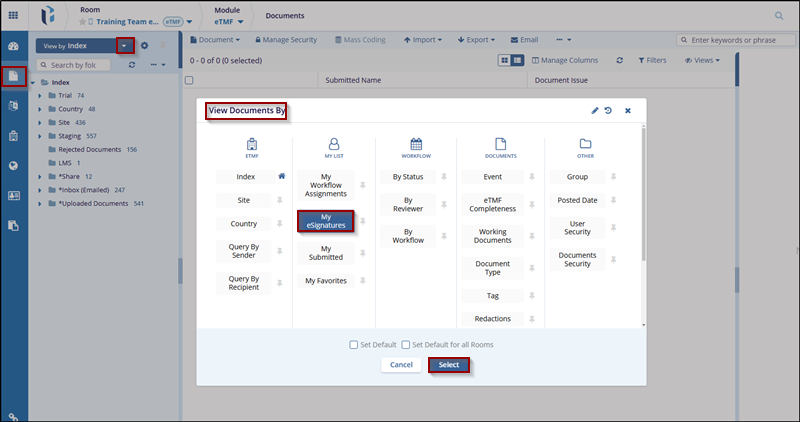This screenshot has width=800, height=422.
Task: Check the Set Default checkbox
Action: [x=354, y=345]
